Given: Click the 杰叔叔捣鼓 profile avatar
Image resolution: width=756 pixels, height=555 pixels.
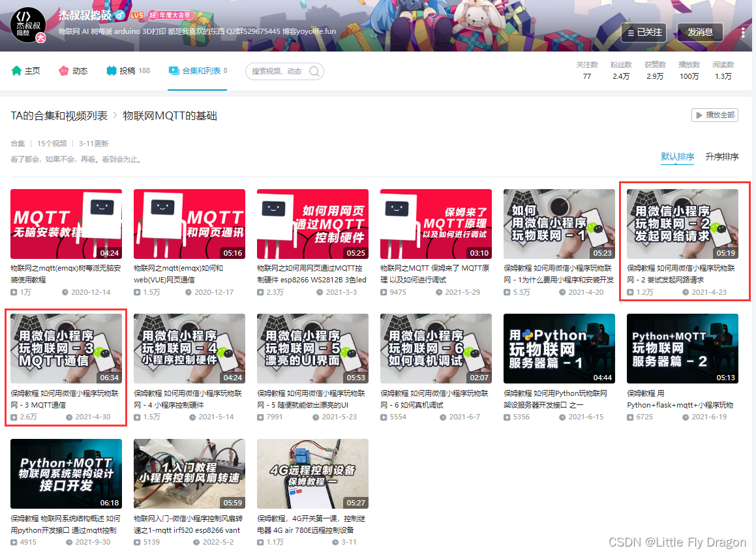Looking at the screenshot, I should tap(28, 25).
